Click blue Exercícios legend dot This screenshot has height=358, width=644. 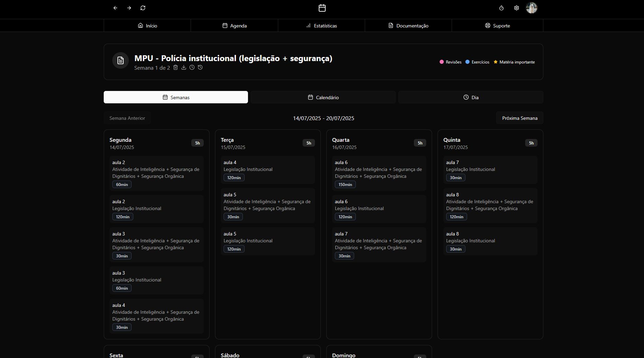(467, 62)
